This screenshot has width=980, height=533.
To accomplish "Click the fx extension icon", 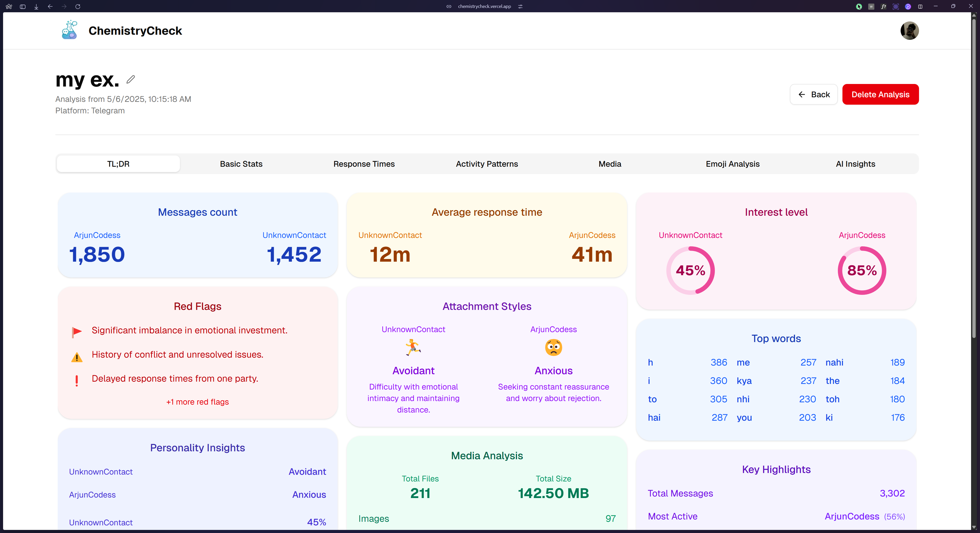I will click(x=883, y=6).
